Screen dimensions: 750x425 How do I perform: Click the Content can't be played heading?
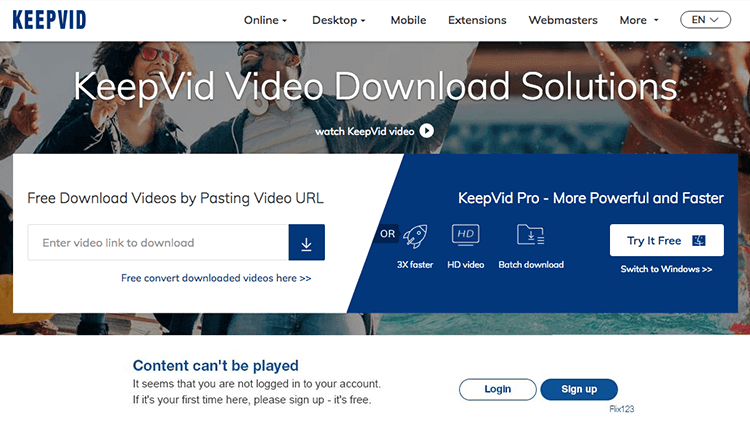216,366
